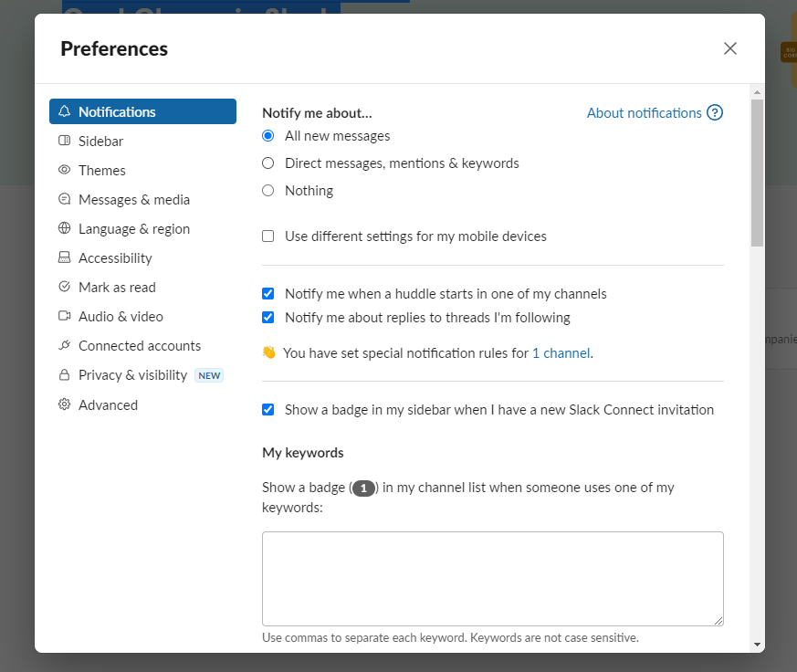Select Nothing under Notify me about

point(267,190)
